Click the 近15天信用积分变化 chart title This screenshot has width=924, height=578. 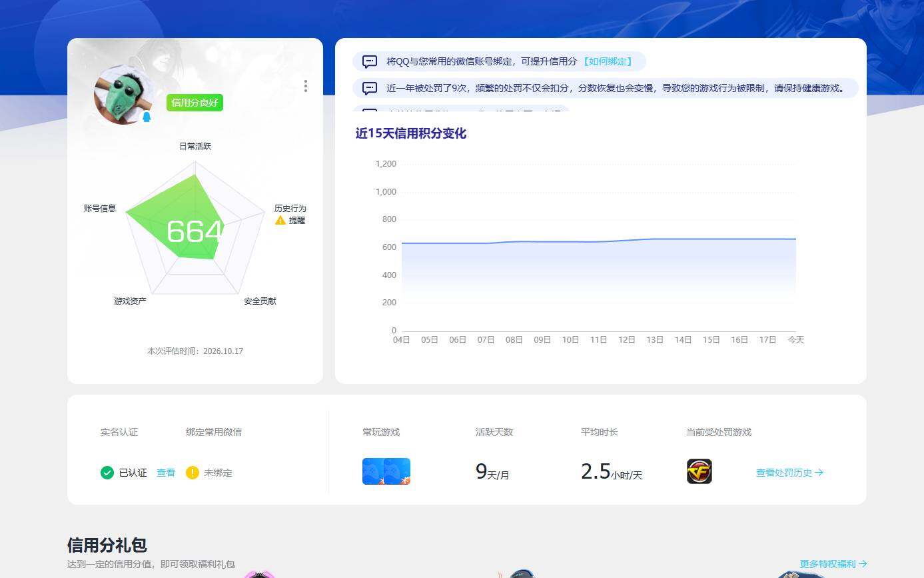point(411,133)
